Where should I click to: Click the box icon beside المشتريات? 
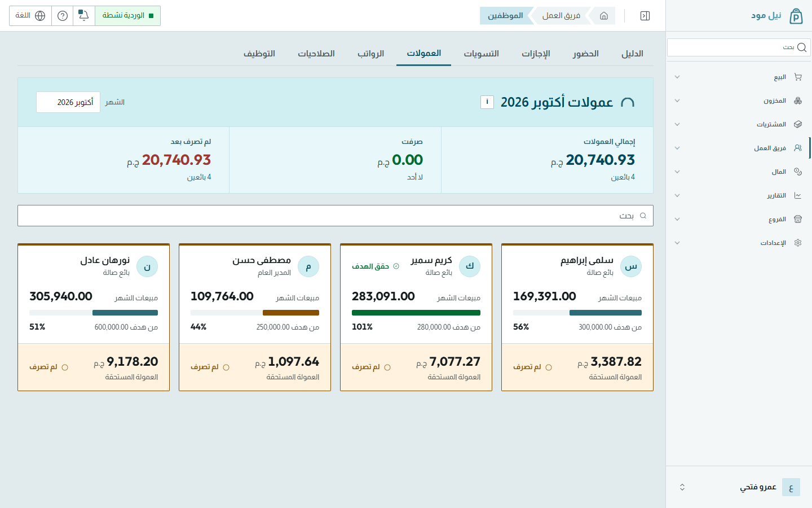click(798, 124)
